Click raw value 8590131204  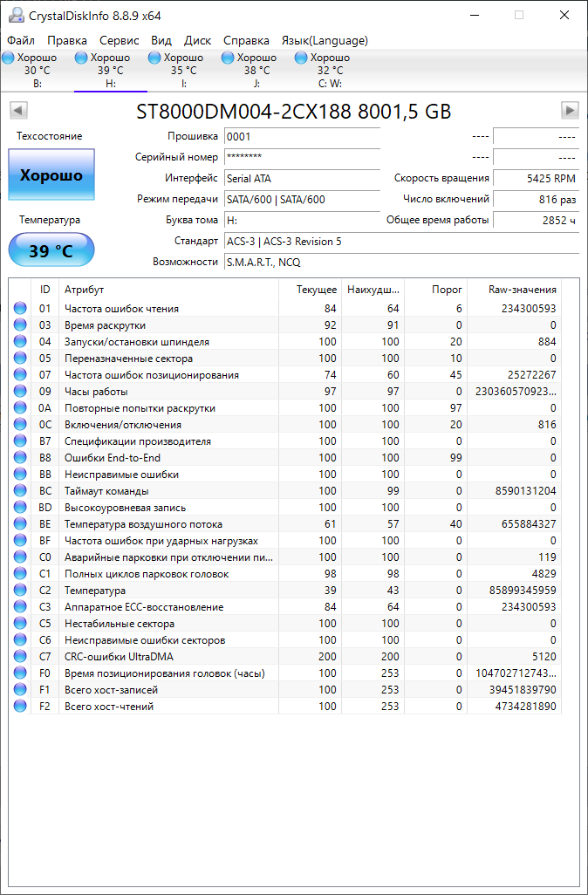pos(526,490)
